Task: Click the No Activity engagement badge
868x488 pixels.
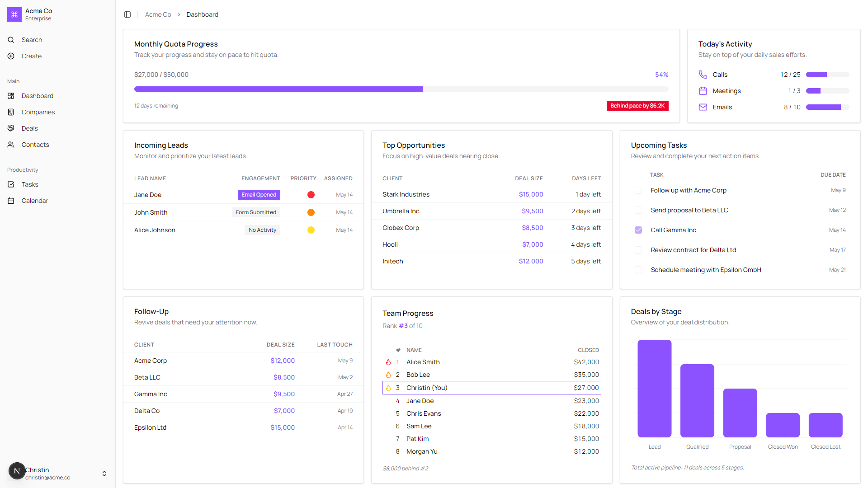Action: (263, 230)
